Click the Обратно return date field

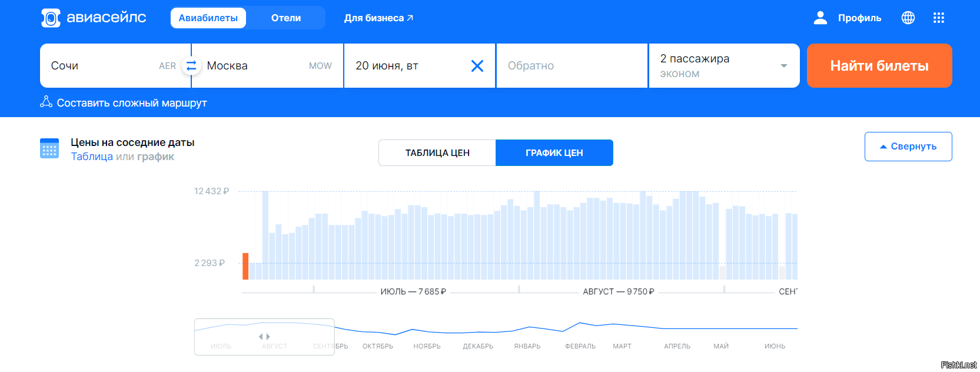pyautogui.click(x=572, y=66)
